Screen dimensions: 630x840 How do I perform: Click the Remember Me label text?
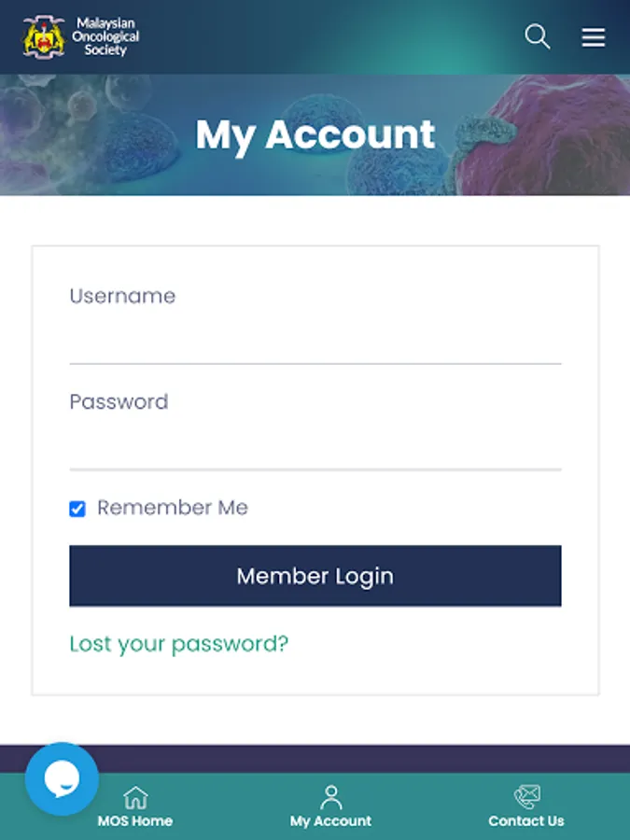tap(173, 508)
